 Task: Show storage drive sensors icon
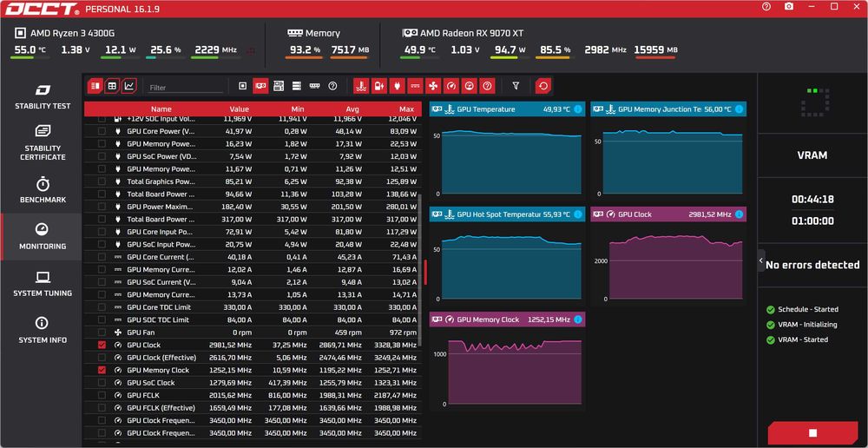pos(297,86)
